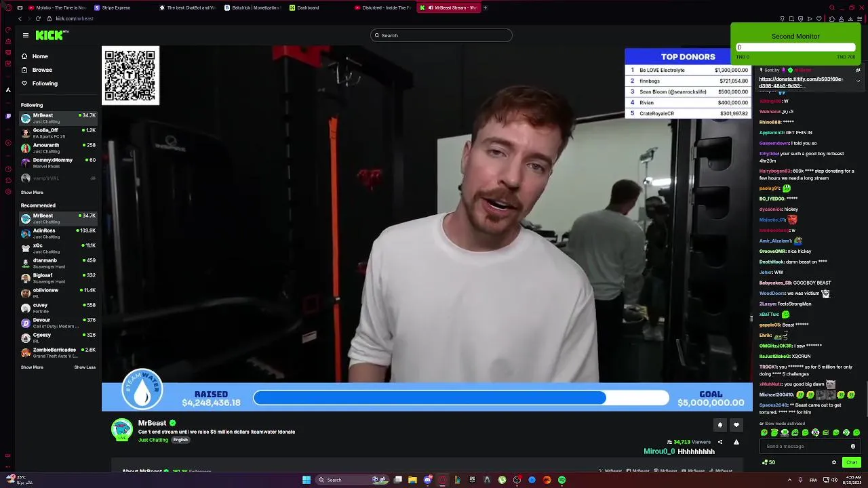Viewport: 868px width, 488px height.
Task: Click the green Chat send button
Action: tap(852, 462)
